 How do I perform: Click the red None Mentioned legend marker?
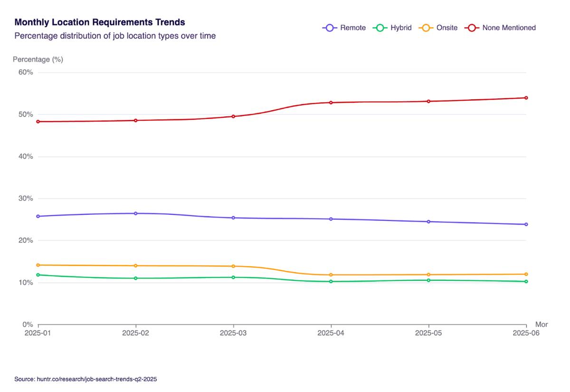click(472, 28)
